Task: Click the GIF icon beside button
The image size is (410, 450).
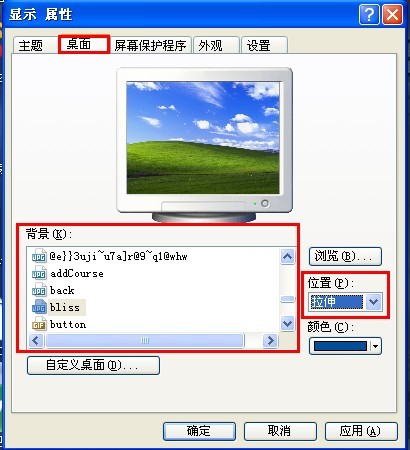Action: coord(39,324)
